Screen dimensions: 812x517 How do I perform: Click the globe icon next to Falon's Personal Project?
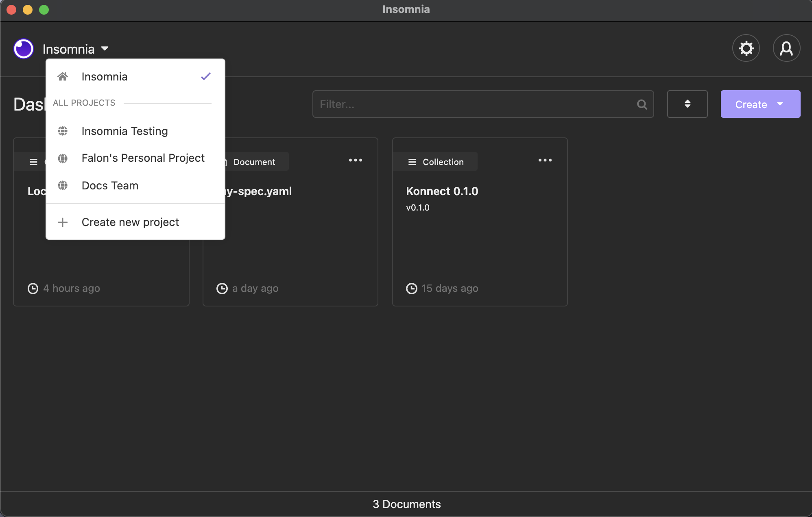click(62, 158)
